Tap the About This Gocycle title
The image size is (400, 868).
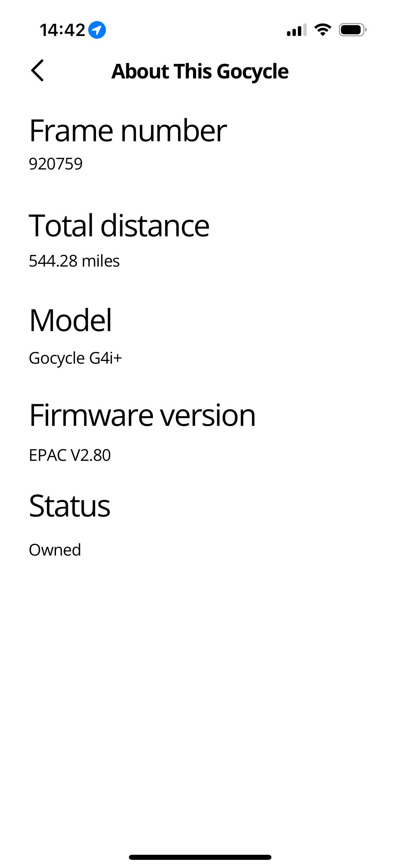200,71
